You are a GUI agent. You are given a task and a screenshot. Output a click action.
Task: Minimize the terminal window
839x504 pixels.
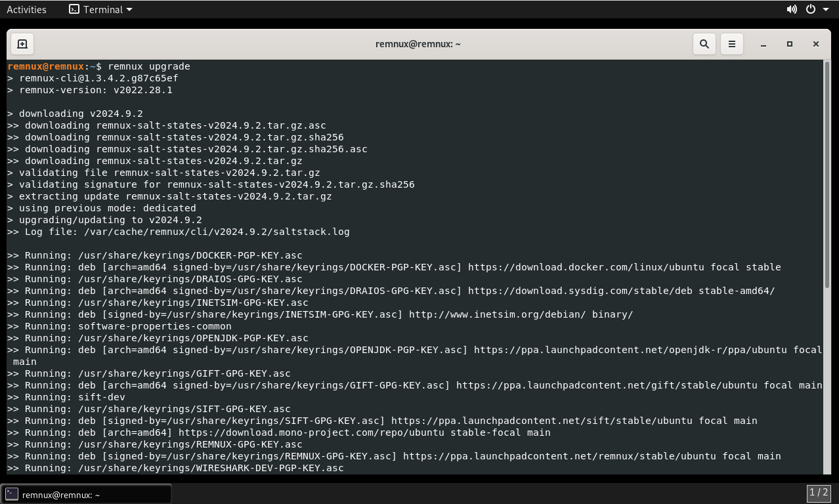coord(764,44)
